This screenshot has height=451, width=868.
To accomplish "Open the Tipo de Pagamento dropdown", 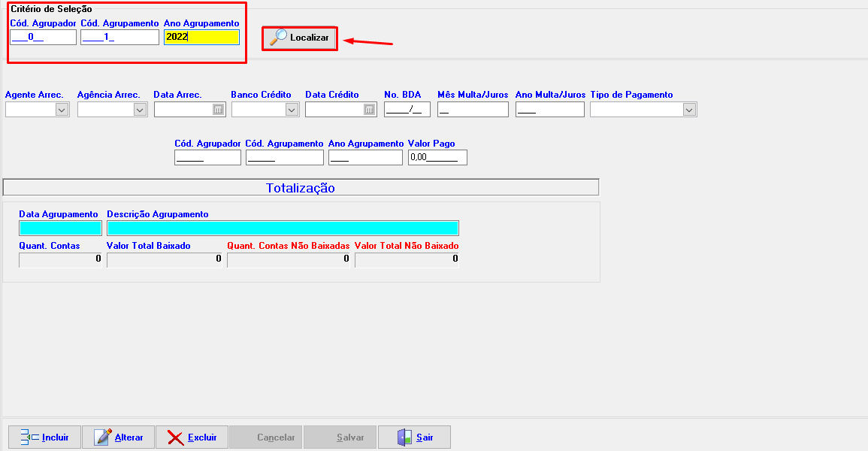I will 689,110.
